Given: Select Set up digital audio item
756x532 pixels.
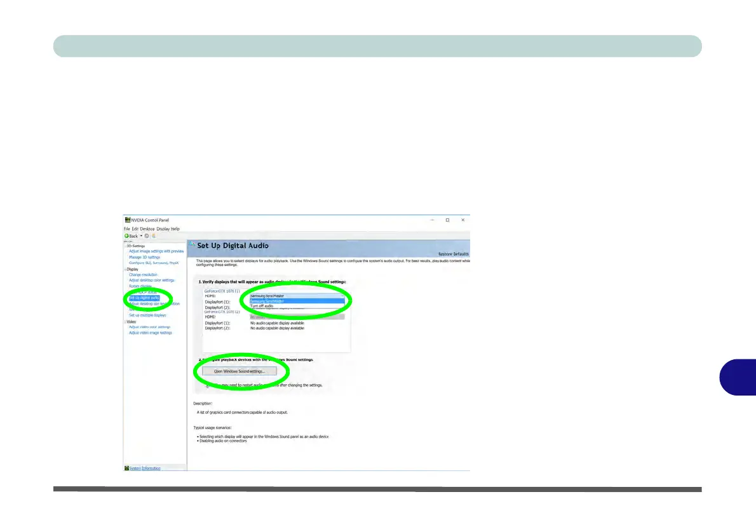Looking at the screenshot, I should click(x=144, y=298).
